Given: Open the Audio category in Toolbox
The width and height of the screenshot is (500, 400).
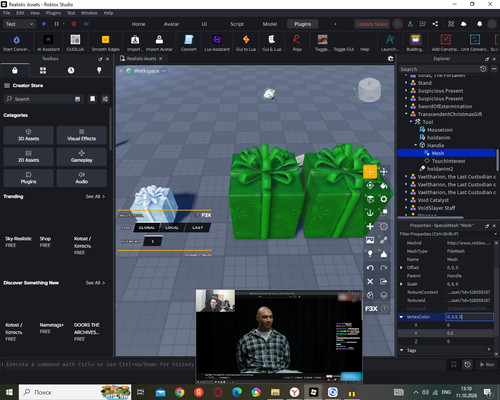Looking at the screenshot, I should [82, 178].
